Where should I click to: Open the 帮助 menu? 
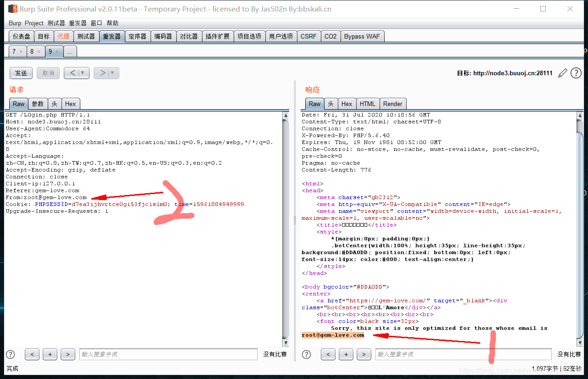(x=112, y=23)
